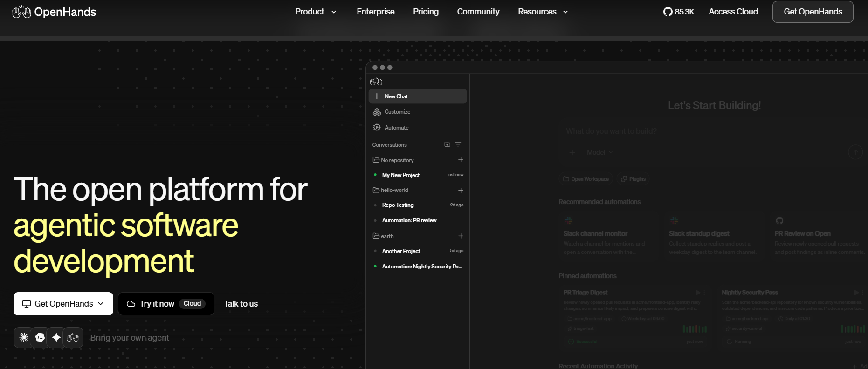
Task: Click the plus icon next to earth
Action: tap(461, 236)
